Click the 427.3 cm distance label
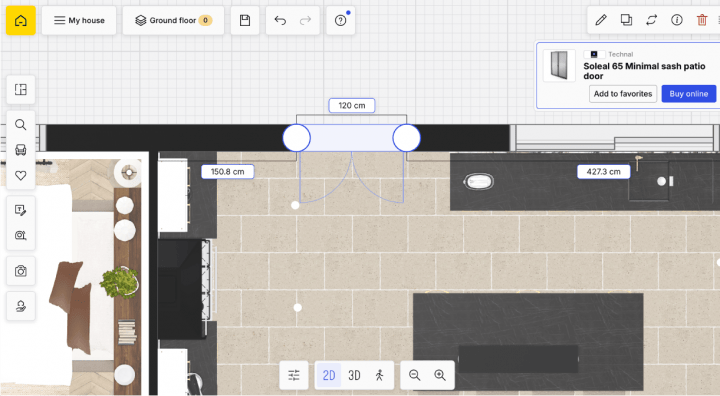Viewport: 720px width, 396px height. point(603,171)
